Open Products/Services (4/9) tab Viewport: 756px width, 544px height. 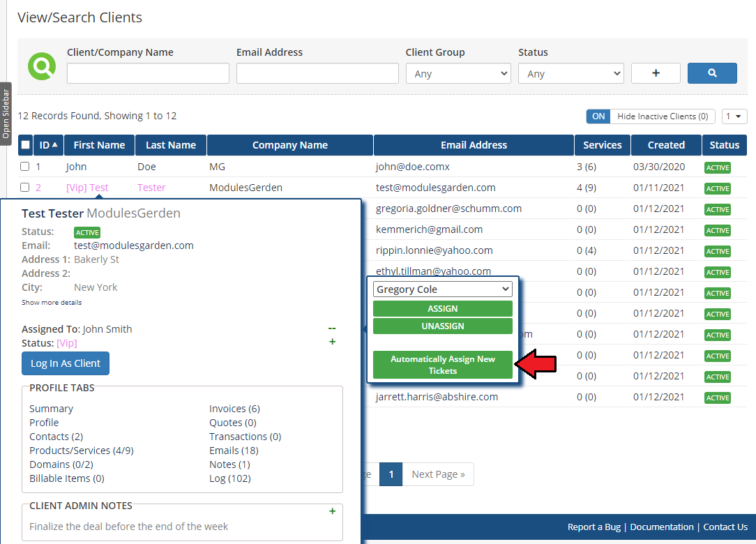82,451
